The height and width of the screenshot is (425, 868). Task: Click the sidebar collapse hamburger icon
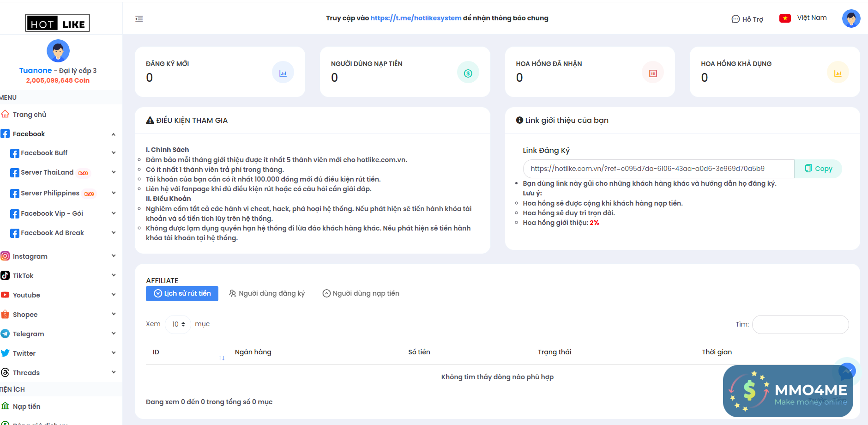coord(139,19)
